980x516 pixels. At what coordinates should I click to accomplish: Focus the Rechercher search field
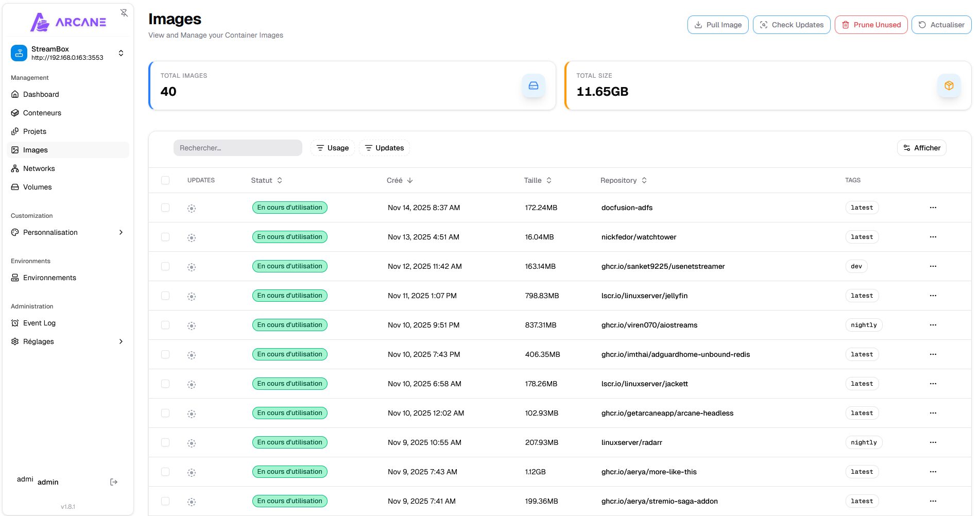(237, 148)
